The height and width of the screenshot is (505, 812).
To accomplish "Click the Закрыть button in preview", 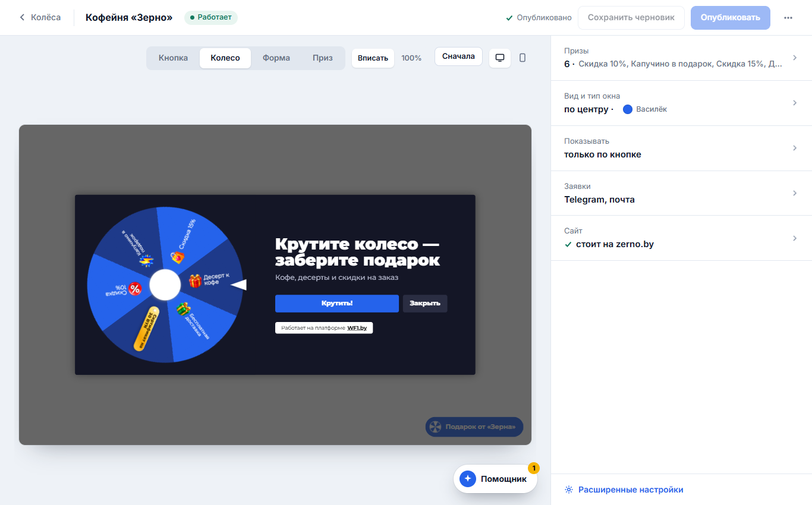I will [425, 303].
